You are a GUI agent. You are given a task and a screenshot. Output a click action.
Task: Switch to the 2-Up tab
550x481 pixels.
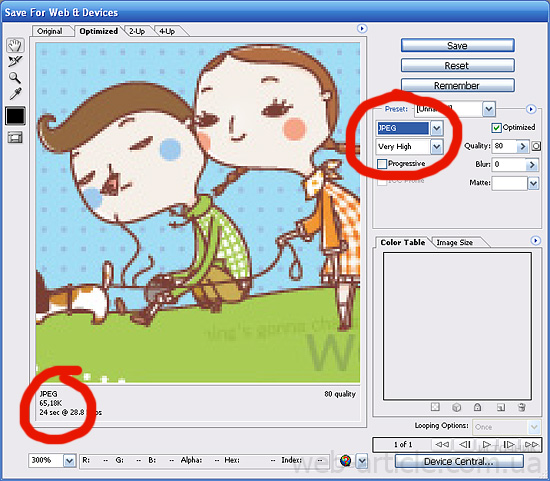tap(137, 31)
